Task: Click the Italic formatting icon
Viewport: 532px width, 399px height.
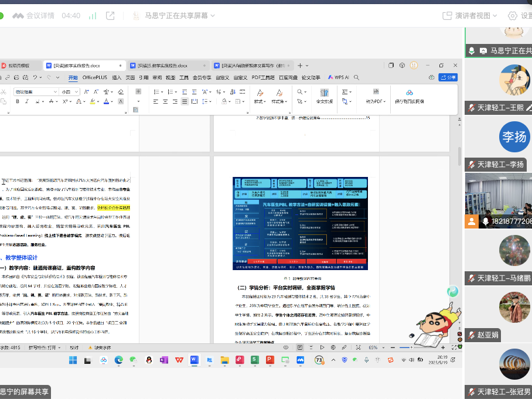Action: [x=27, y=101]
